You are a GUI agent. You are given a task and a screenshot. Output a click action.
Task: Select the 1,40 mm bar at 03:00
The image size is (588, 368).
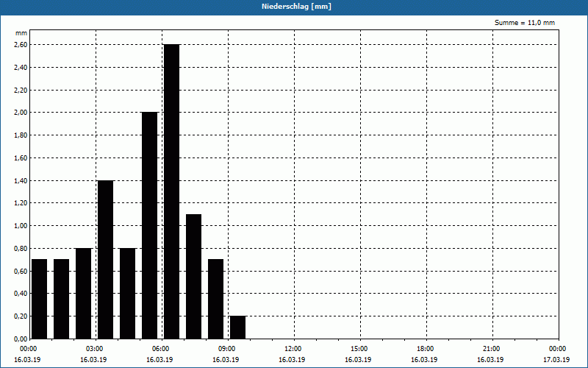point(105,260)
